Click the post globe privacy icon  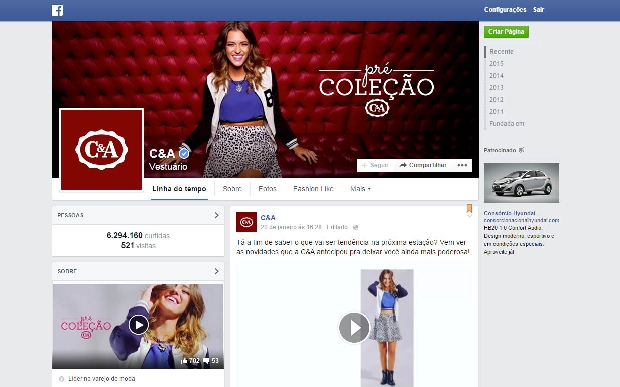[x=355, y=227]
